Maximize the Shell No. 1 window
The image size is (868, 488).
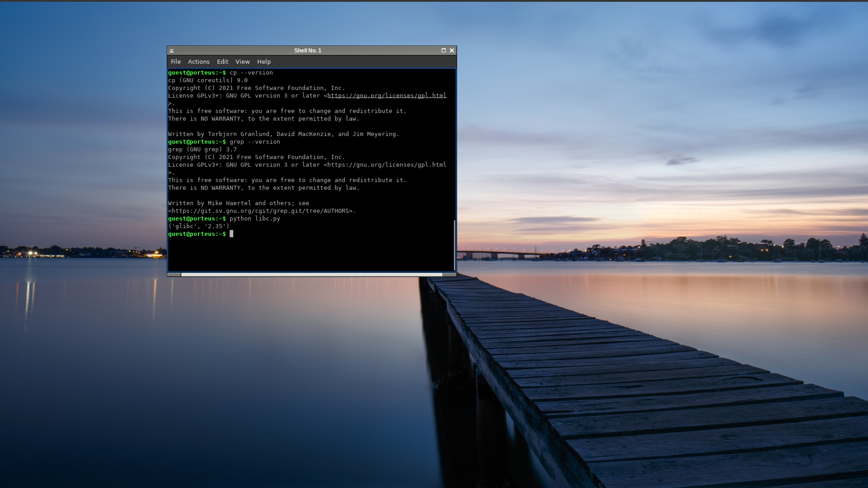point(443,51)
